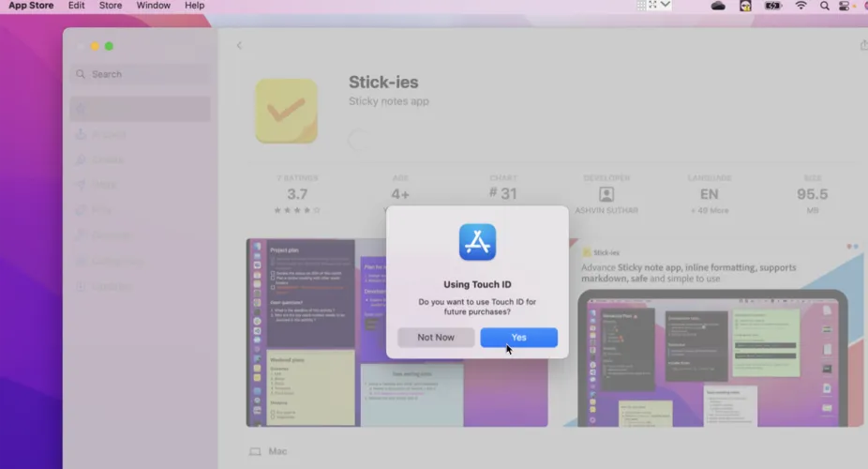Confirm Touch ID with the Yes button
868x469 pixels.
point(518,338)
